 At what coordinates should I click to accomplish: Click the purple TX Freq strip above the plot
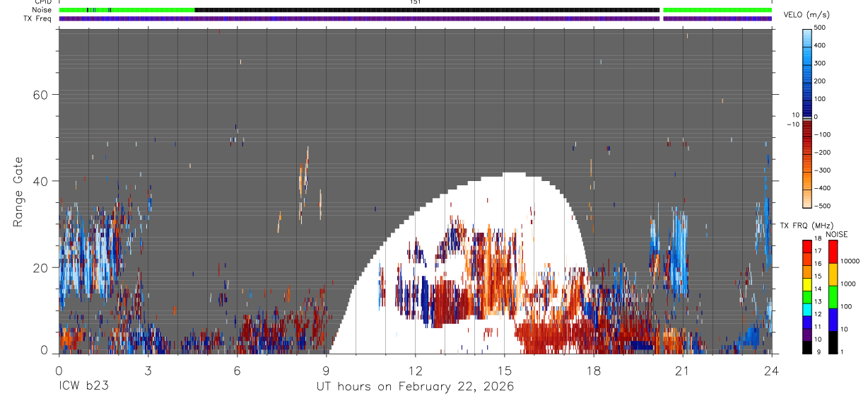415,18
